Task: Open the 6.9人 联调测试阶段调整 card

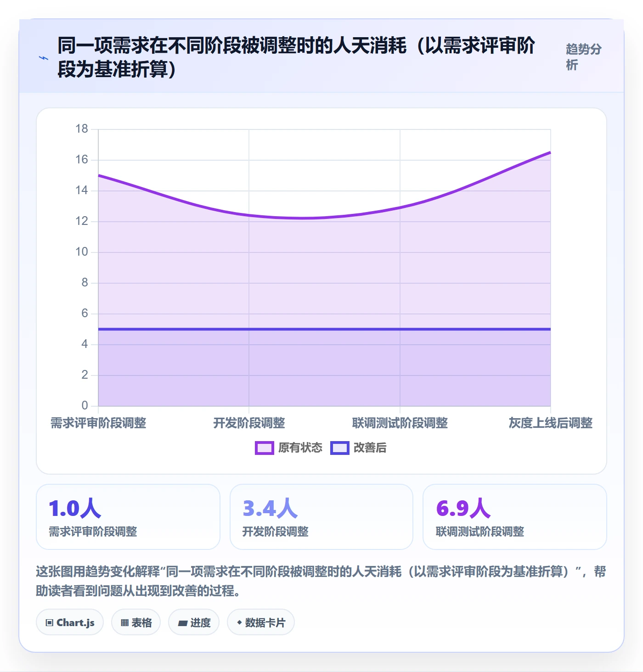Action: click(x=515, y=517)
